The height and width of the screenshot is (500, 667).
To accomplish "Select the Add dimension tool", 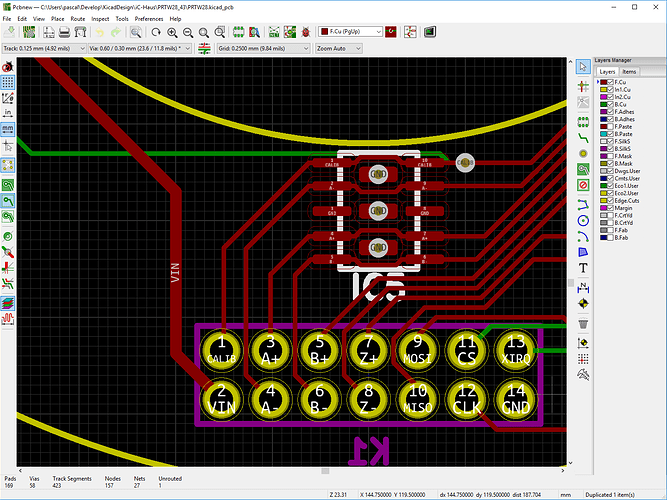I will click(583, 288).
